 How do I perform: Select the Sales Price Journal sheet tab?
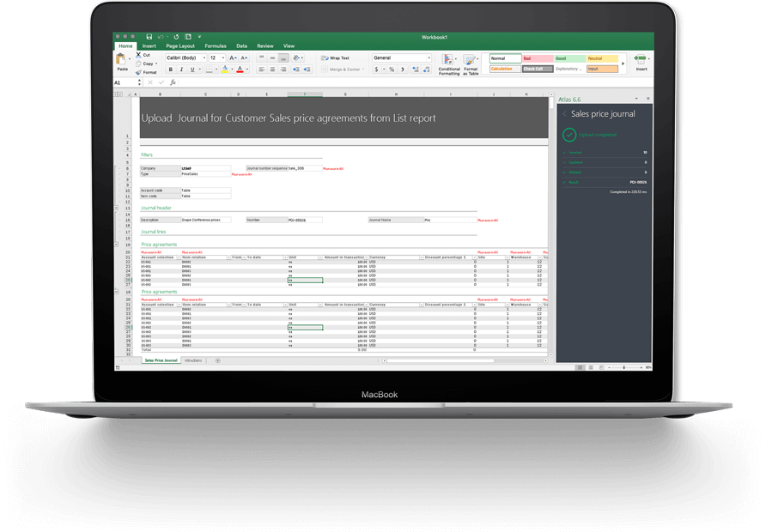pos(161,360)
